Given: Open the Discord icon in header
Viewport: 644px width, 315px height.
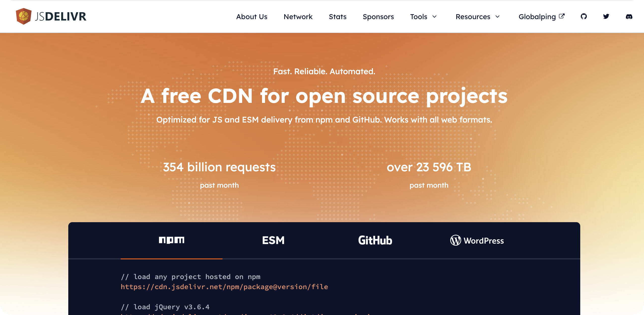Looking at the screenshot, I should pyautogui.click(x=629, y=17).
